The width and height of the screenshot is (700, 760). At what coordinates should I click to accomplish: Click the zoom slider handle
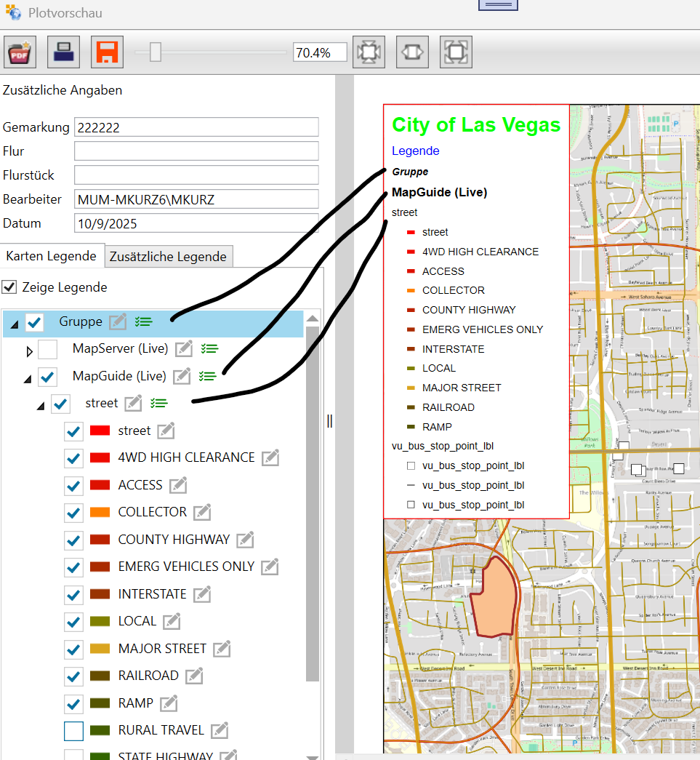[155, 52]
